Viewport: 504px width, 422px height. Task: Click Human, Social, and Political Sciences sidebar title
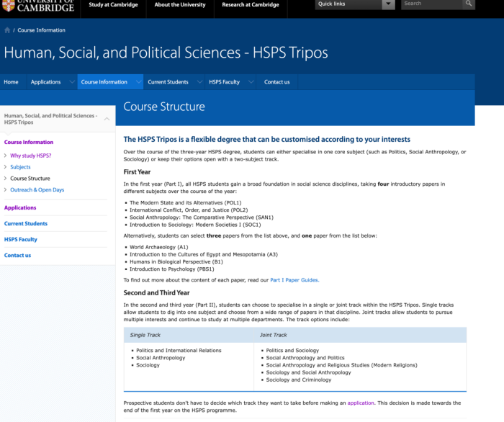click(50, 119)
